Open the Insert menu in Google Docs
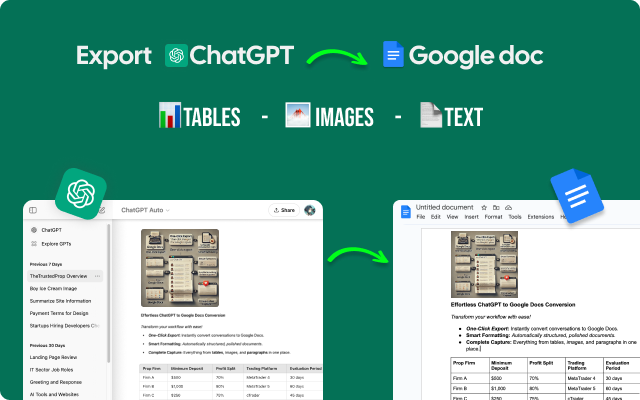 471,217
